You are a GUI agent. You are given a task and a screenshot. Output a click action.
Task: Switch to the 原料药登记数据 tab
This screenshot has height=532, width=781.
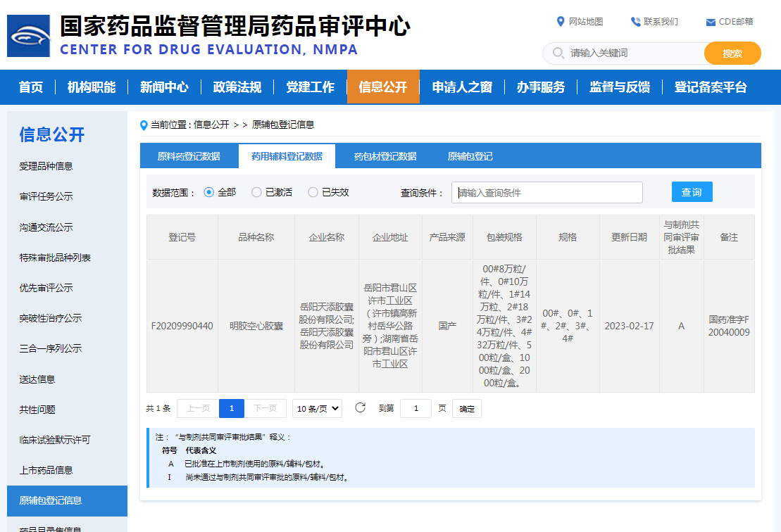click(x=189, y=156)
